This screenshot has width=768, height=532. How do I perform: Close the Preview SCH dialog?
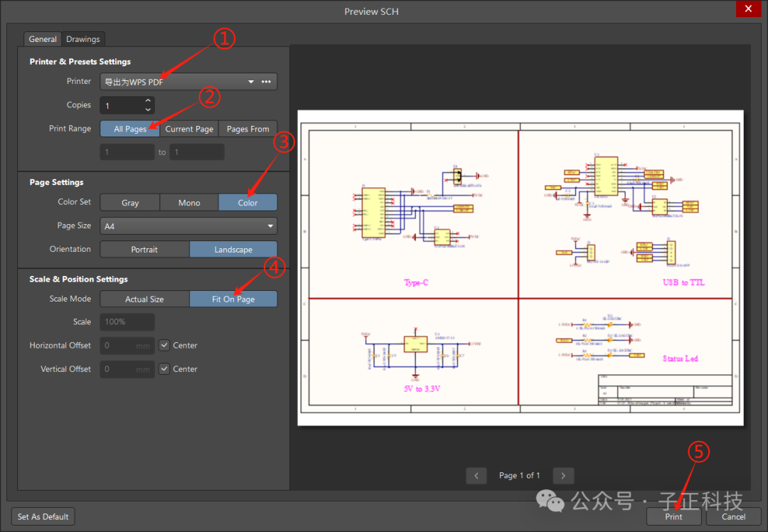(748, 9)
